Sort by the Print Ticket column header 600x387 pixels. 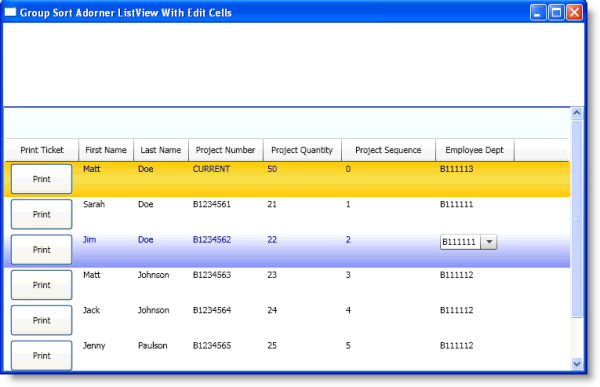pos(42,150)
